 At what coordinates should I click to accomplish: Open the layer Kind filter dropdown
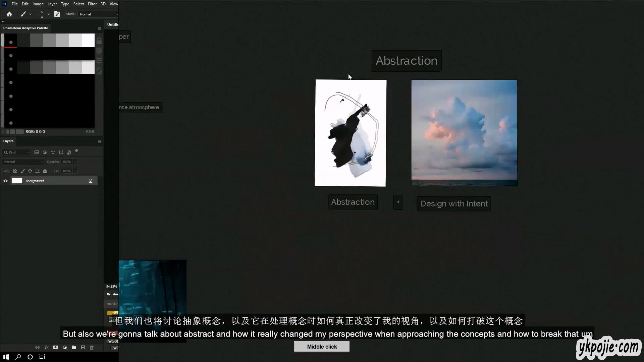point(17,153)
